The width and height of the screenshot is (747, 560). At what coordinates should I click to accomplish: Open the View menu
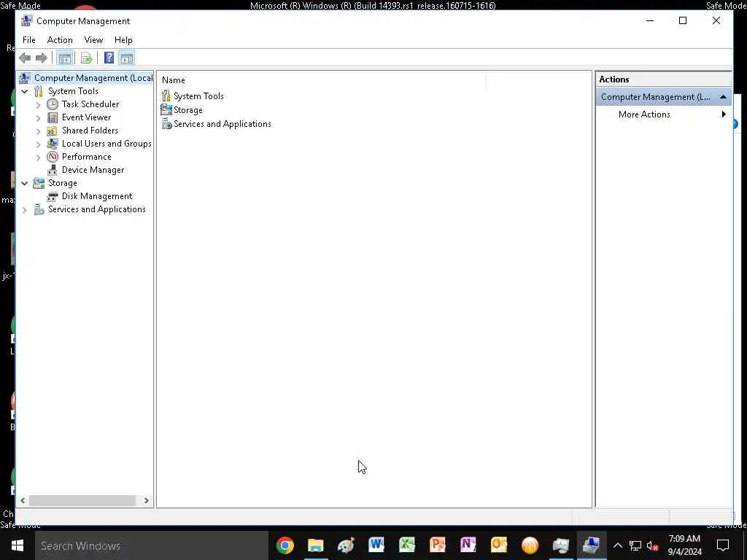[93, 40]
